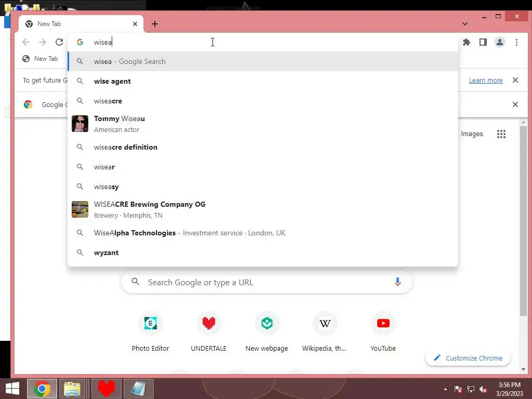Choose the WISEACRE Brewing Company OG suggestion
The height and width of the screenshot is (399, 532).
[x=263, y=209]
